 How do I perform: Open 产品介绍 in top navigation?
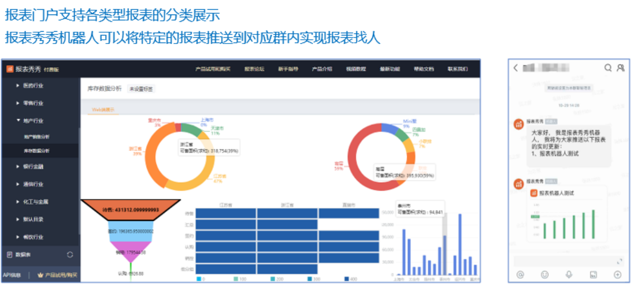tap(322, 69)
